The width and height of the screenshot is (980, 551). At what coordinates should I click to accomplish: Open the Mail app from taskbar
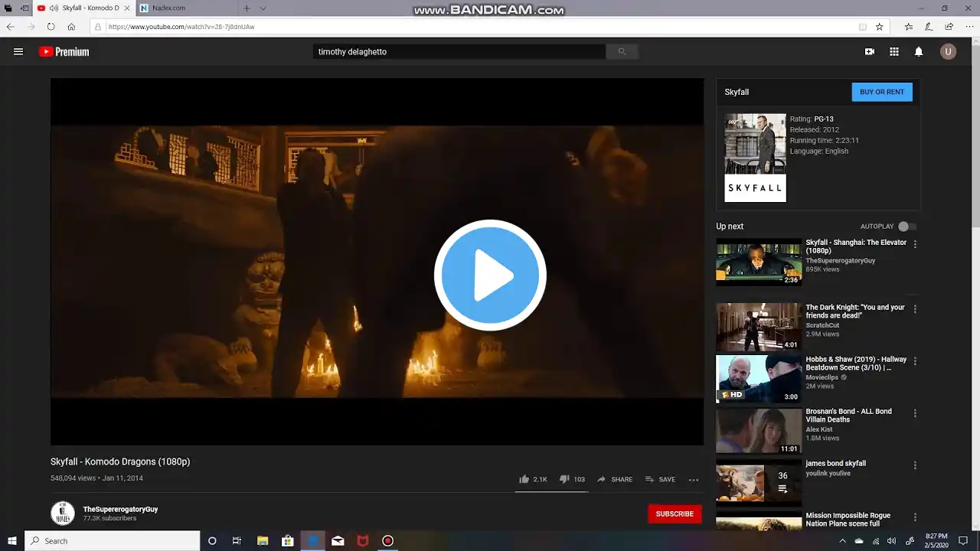338,541
